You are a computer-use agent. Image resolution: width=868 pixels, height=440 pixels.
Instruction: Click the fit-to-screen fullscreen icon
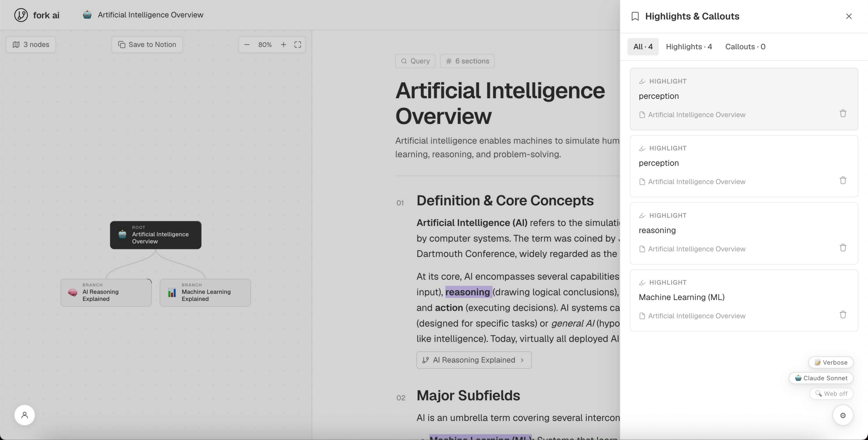[298, 44]
